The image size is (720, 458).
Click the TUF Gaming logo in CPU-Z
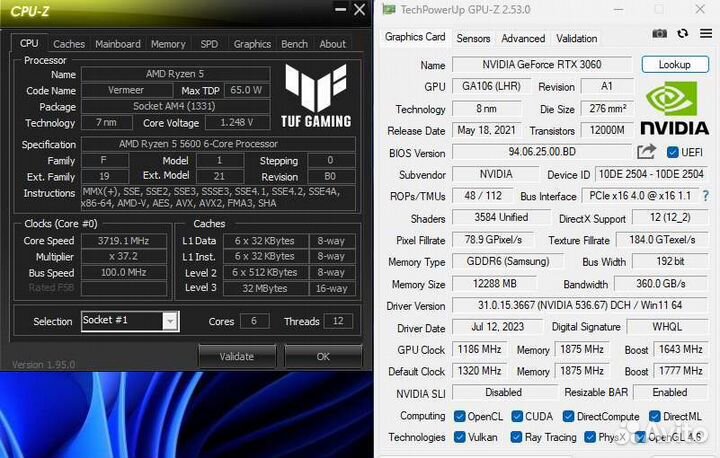(316, 96)
